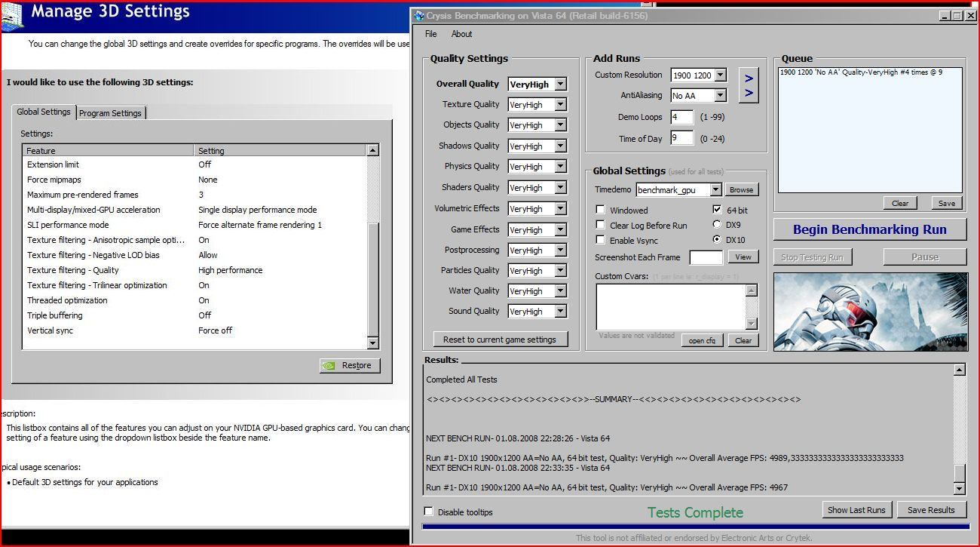980x547 pixels.
Task: Open the About menu
Action: point(461,34)
